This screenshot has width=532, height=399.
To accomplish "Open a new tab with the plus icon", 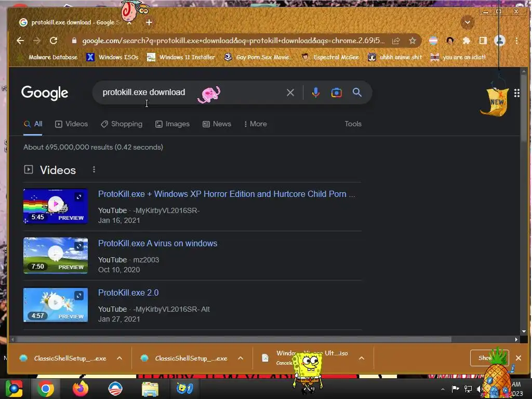I will point(149,22).
